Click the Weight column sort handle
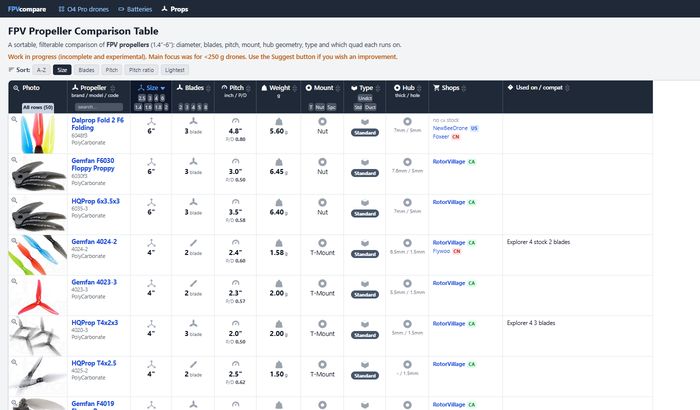The image size is (700, 410). (294, 88)
